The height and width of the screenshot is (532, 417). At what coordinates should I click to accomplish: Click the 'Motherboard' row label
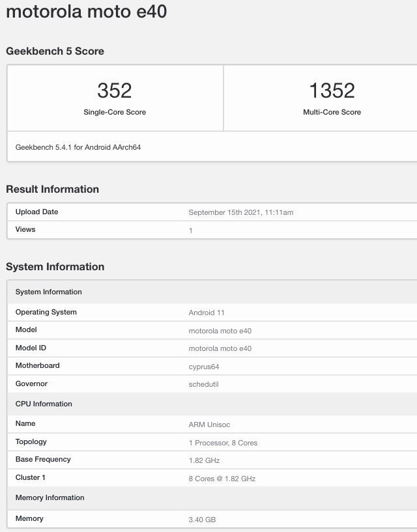(38, 365)
